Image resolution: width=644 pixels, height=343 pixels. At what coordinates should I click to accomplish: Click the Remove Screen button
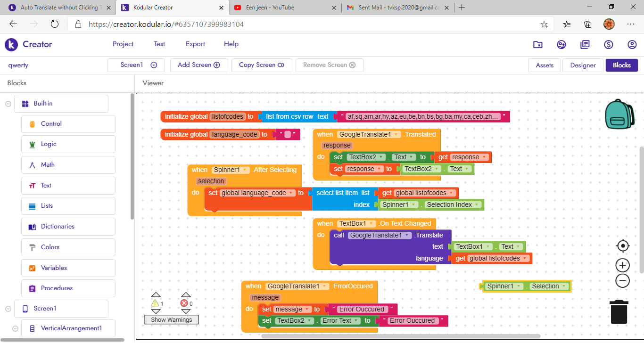click(x=330, y=65)
